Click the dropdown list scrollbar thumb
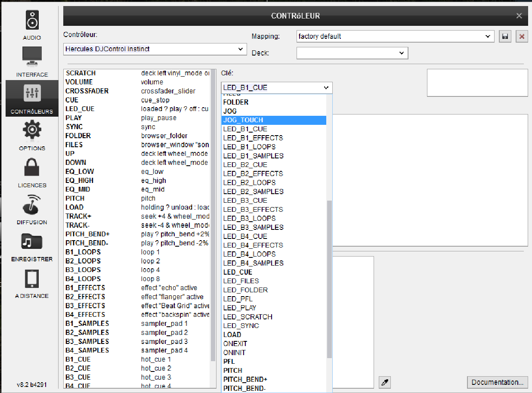532x393 pixels. (330, 279)
